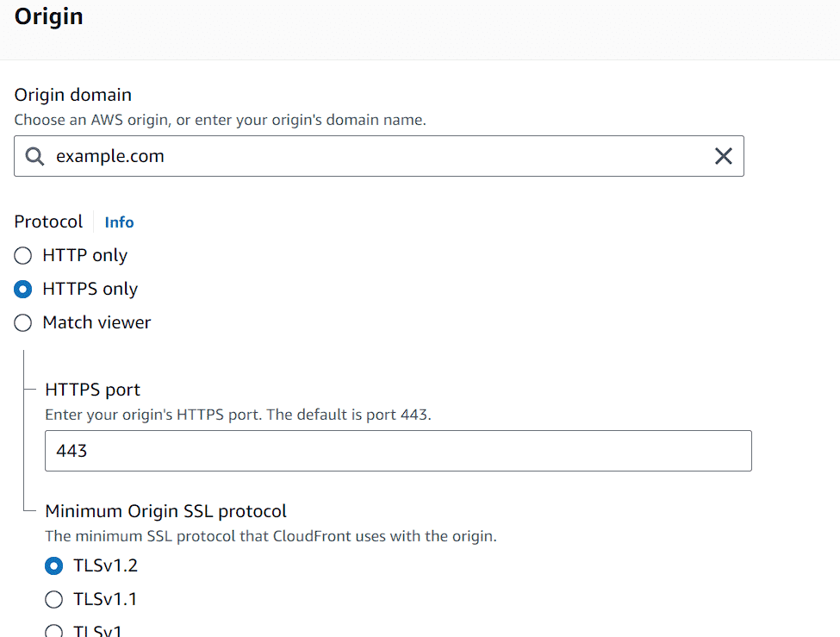840x637 pixels.
Task: Choose HTTPS only as the protocol
Action: click(22, 289)
